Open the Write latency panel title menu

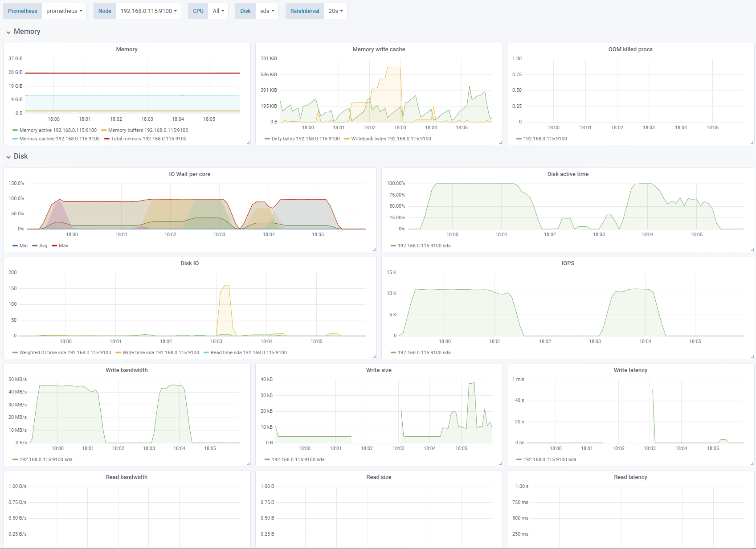coord(630,370)
